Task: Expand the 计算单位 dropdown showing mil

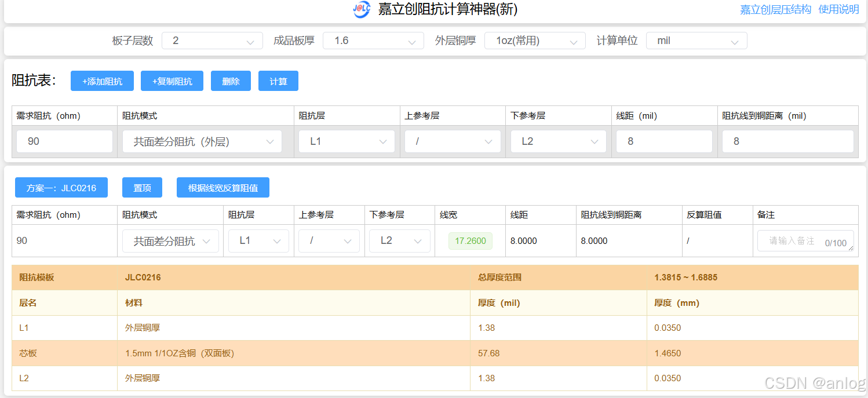Action: point(696,41)
